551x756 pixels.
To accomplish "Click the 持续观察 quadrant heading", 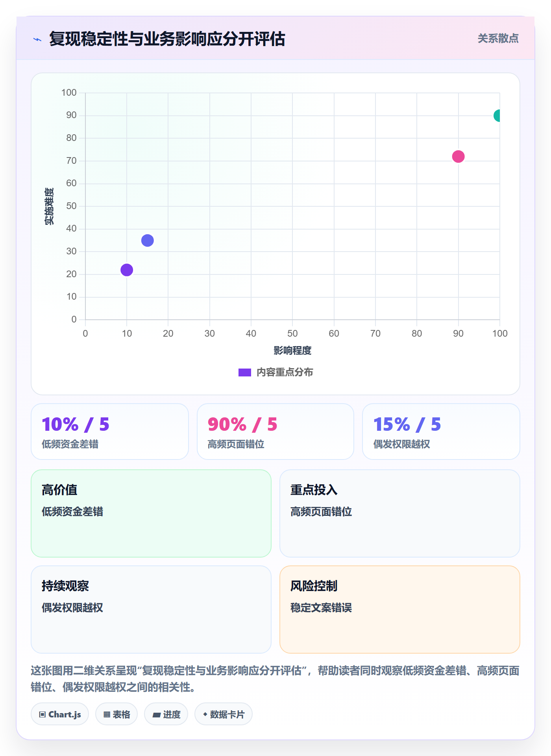I will click(x=65, y=586).
